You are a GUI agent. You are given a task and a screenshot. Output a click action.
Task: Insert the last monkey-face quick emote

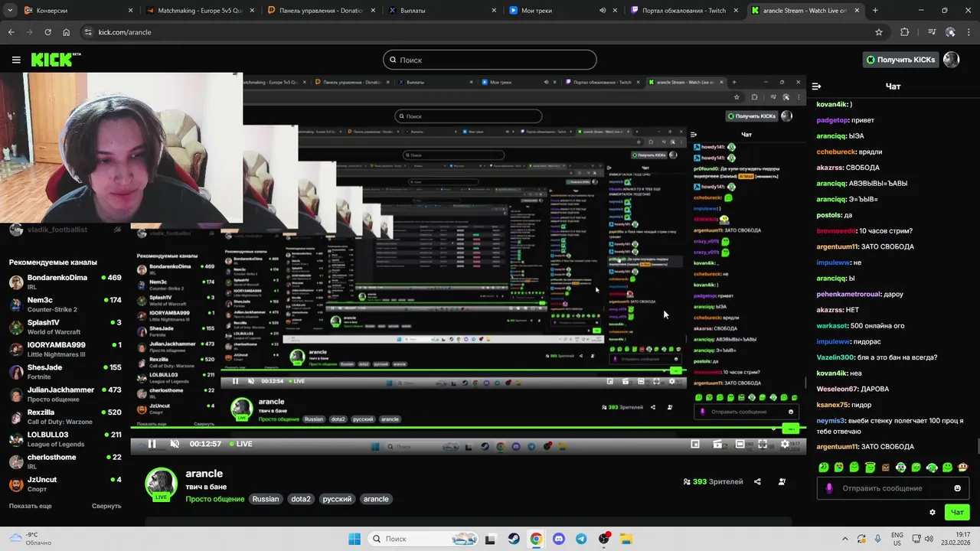coord(963,467)
